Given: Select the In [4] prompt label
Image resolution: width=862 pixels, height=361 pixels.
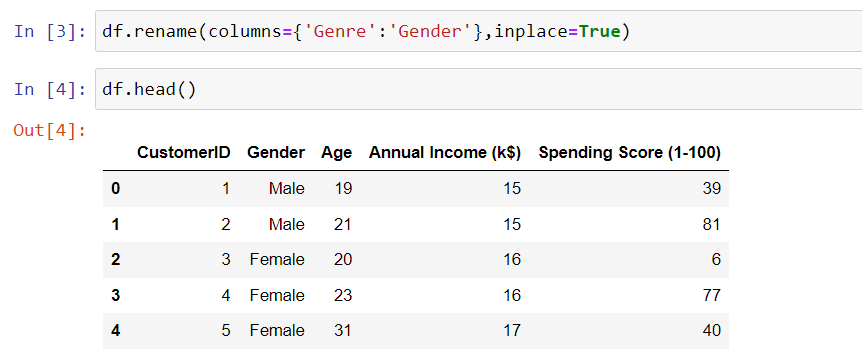Looking at the screenshot, I should 50,89.
